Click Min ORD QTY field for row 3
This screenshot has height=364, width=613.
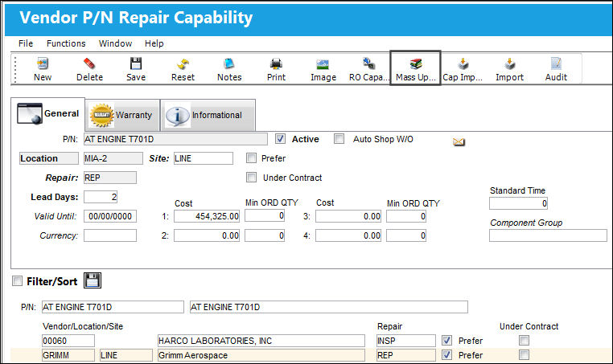[406, 216]
